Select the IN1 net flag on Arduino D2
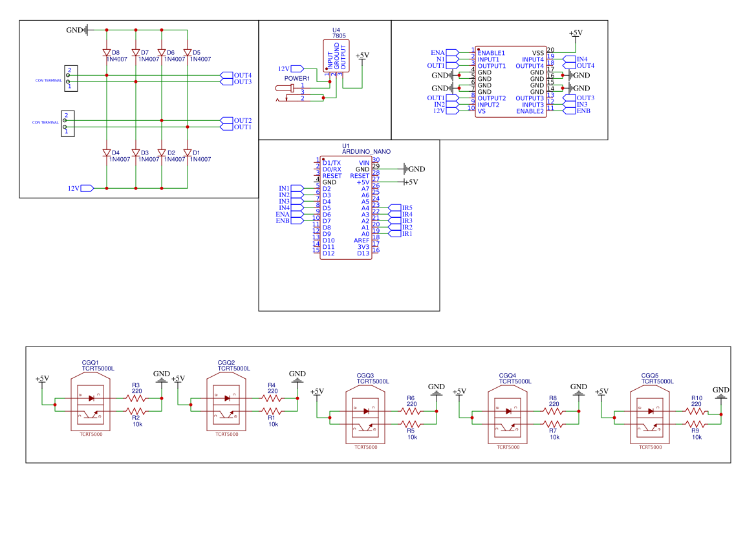This screenshot has height=534, width=756. click(291, 188)
